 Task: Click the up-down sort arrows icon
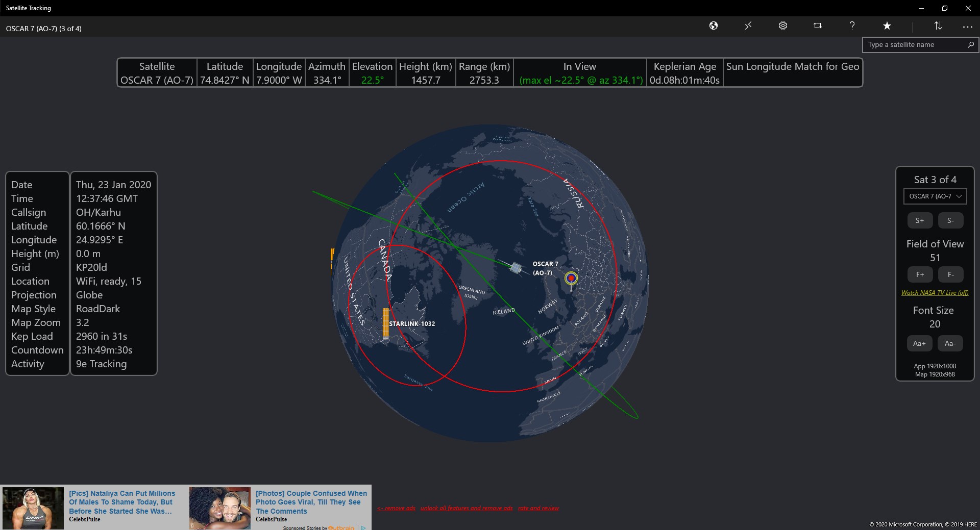pyautogui.click(x=938, y=26)
